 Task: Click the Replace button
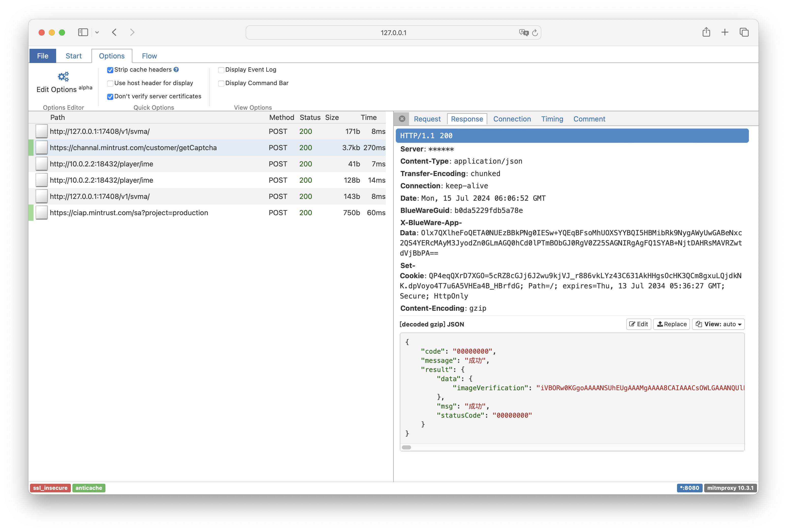[x=671, y=324]
